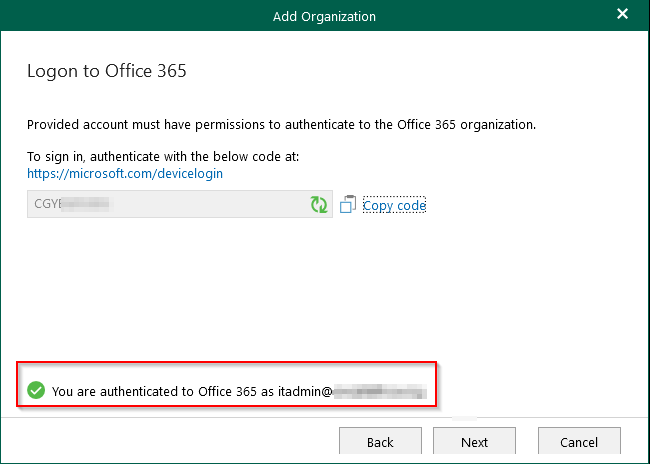Screen dimensions: 650x464
Task: Open the microsoft.com/devicelogin link
Action: [125, 173]
